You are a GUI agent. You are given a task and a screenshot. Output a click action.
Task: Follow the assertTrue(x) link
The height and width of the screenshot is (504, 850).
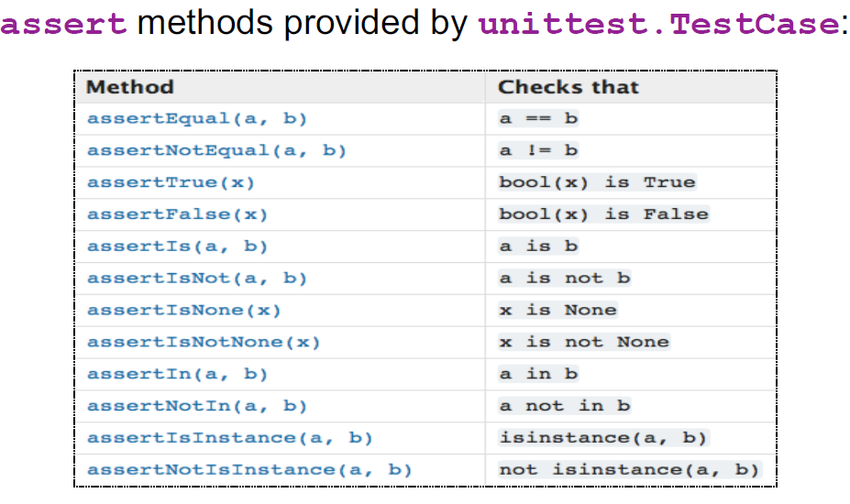[x=171, y=182]
